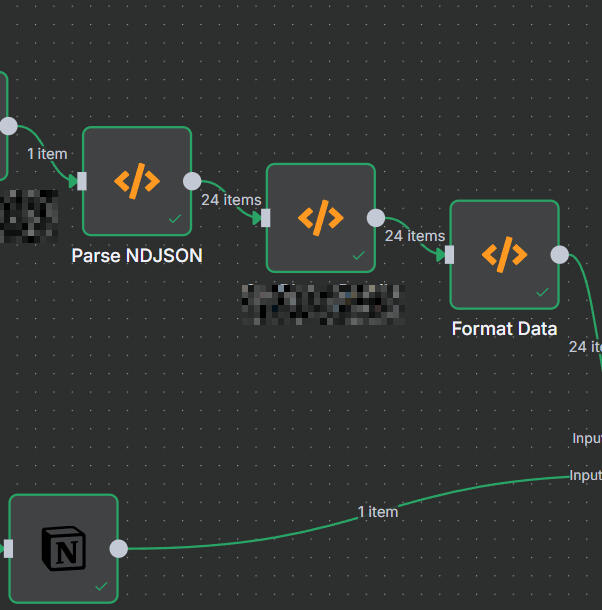Click the Notion node icon

tap(64, 548)
